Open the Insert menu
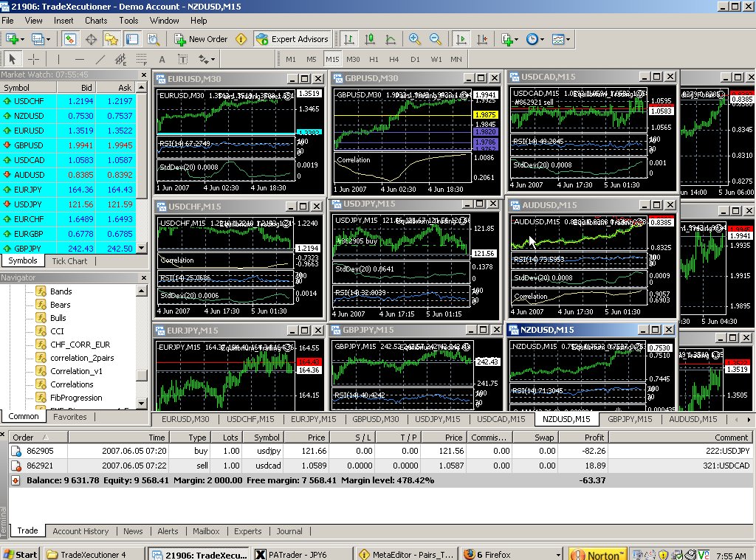Viewport: 756px width, 560px height. tap(63, 20)
